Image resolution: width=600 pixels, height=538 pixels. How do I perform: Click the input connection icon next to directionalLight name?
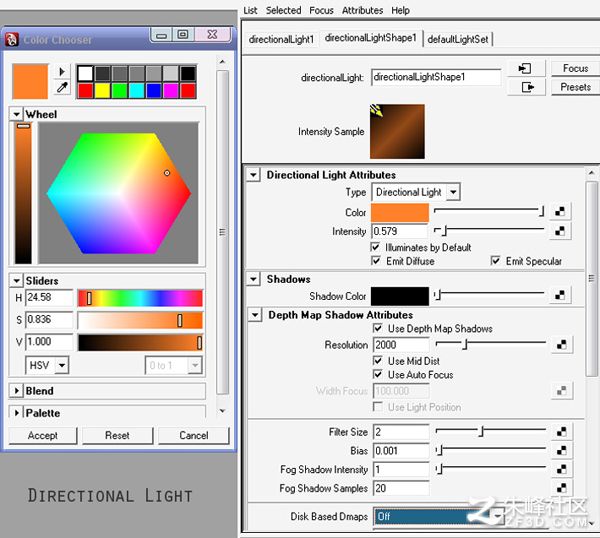click(525, 68)
